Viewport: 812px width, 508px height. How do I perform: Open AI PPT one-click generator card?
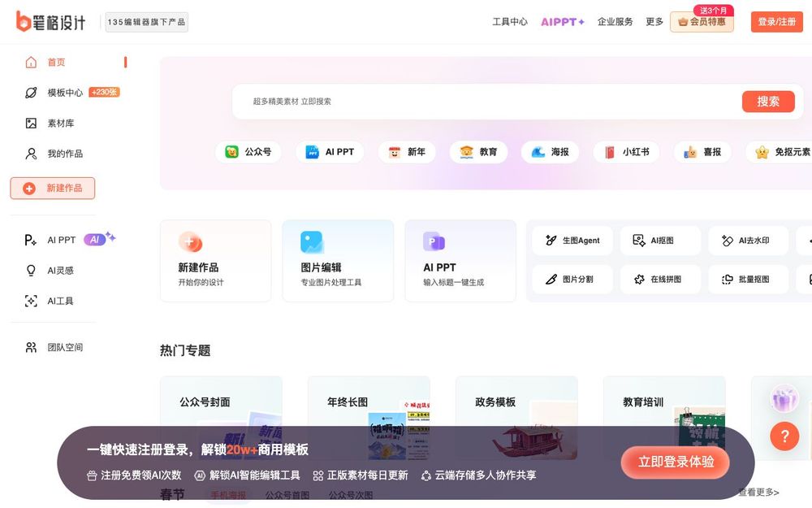(460, 260)
